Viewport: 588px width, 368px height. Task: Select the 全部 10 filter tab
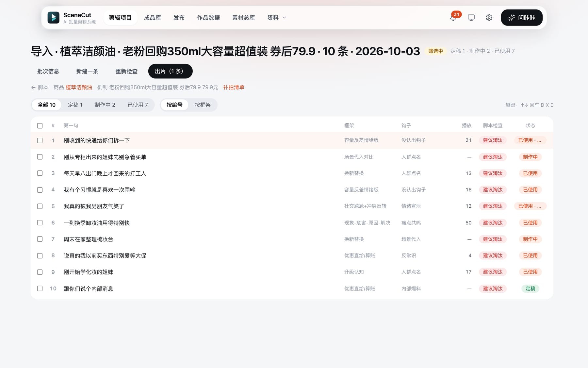pos(46,105)
